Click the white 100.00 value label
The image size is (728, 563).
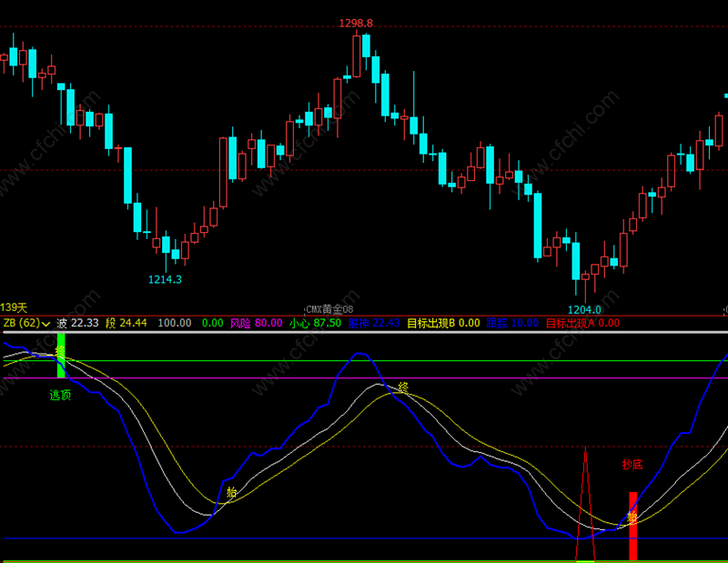175,323
